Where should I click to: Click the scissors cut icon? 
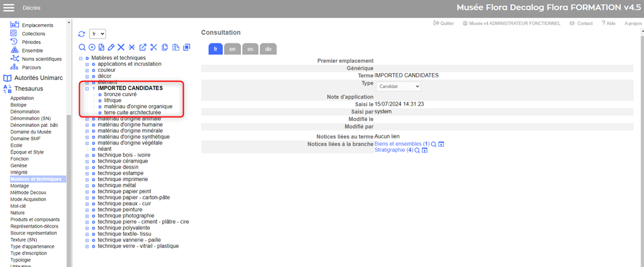[x=153, y=47]
